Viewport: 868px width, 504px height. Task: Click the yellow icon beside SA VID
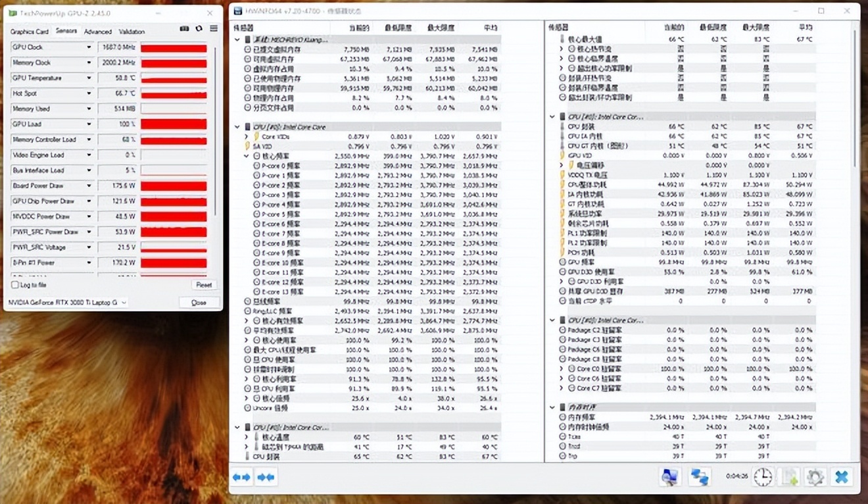tap(247, 146)
